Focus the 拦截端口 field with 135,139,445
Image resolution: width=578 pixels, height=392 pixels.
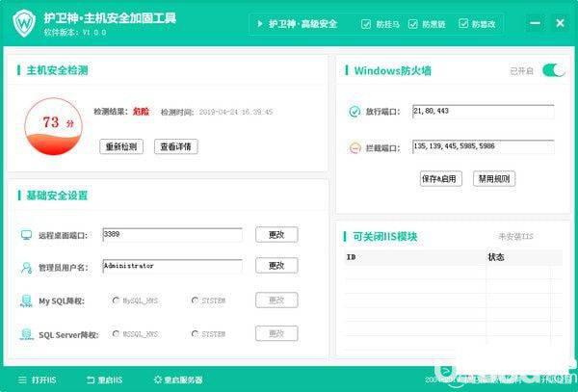click(484, 146)
